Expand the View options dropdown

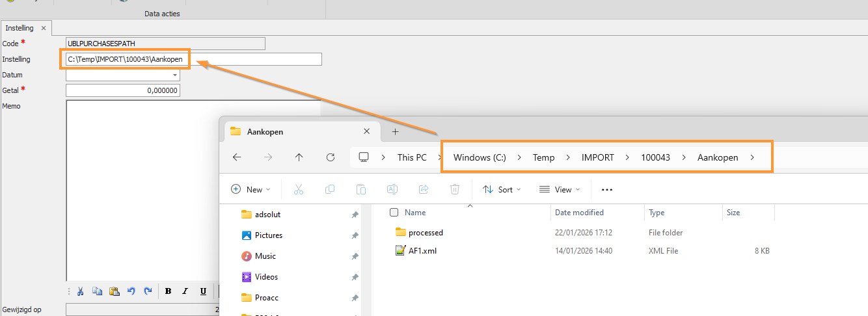[558, 190]
